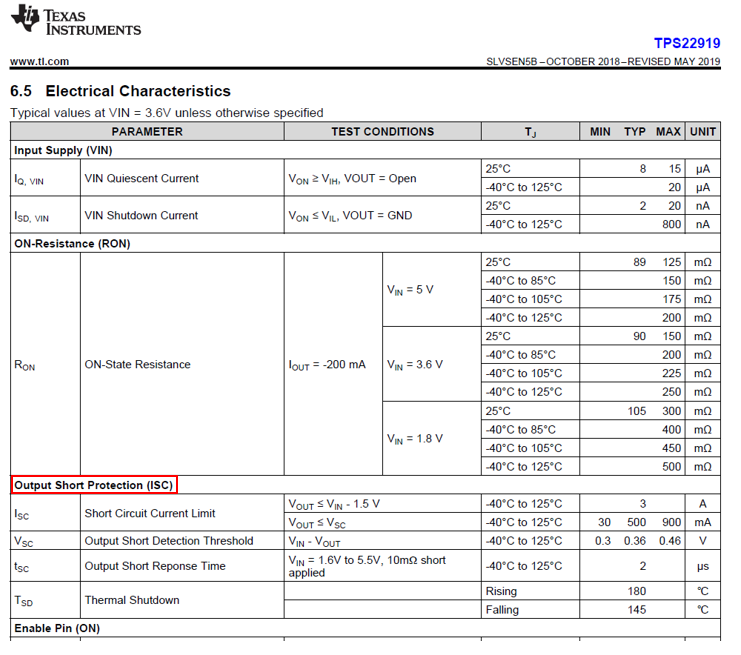
Task: Click the VIN Shutdown Current parameter cell
Action: click(182, 215)
